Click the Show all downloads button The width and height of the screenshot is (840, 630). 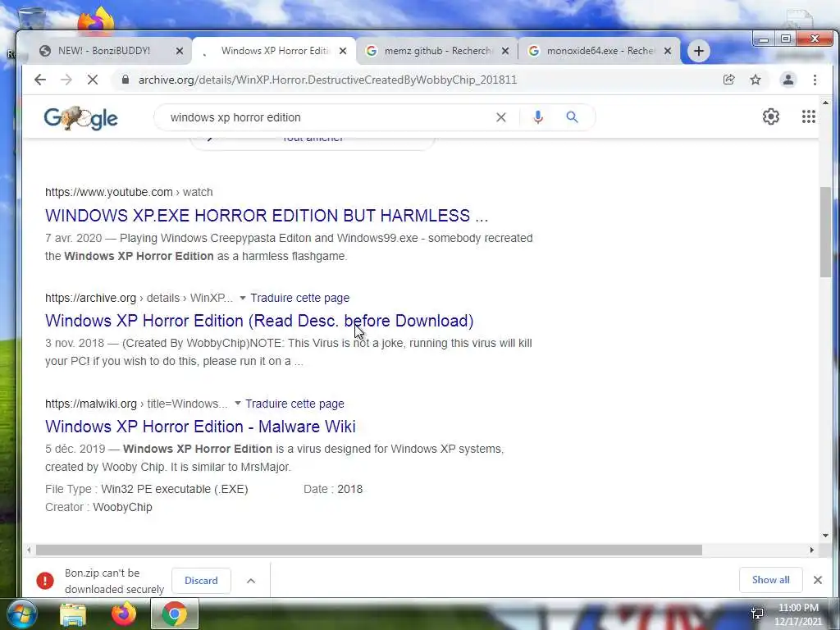(x=770, y=580)
